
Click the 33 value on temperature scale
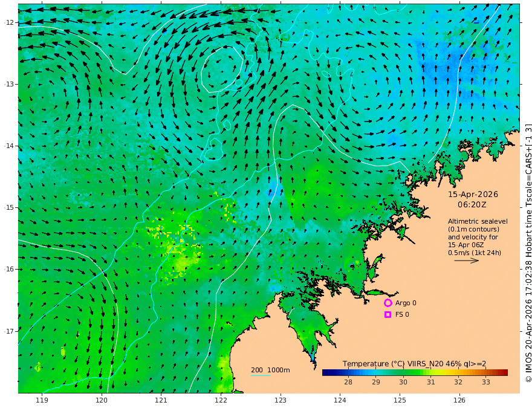pyautogui.click(x=486, y=382)
